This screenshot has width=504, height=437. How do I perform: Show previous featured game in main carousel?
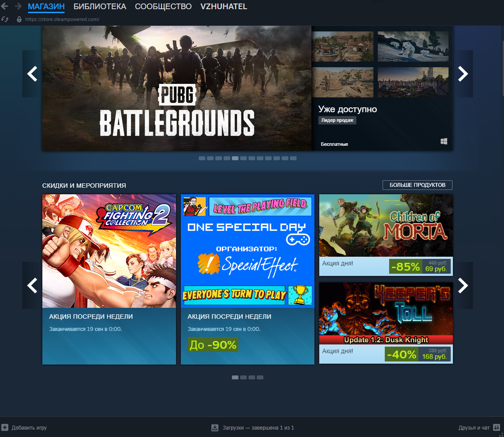32,74
